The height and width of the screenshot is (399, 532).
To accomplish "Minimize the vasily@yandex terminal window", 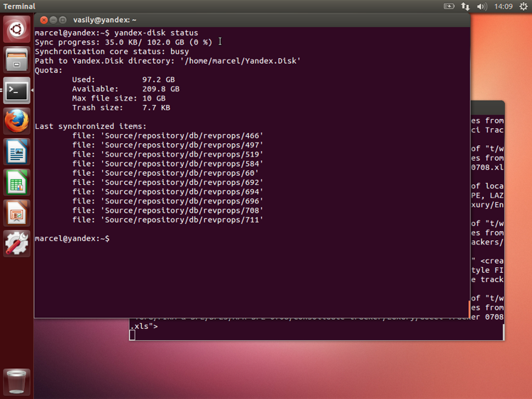I will pyautogui.click(x=53, y=20).
